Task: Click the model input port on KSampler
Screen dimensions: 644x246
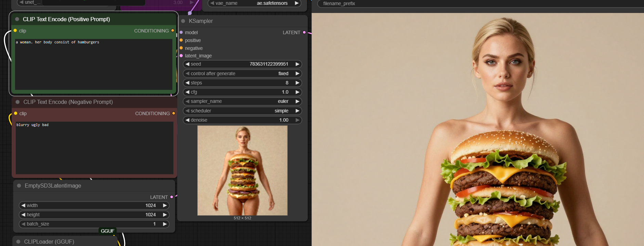Action: 181,32
